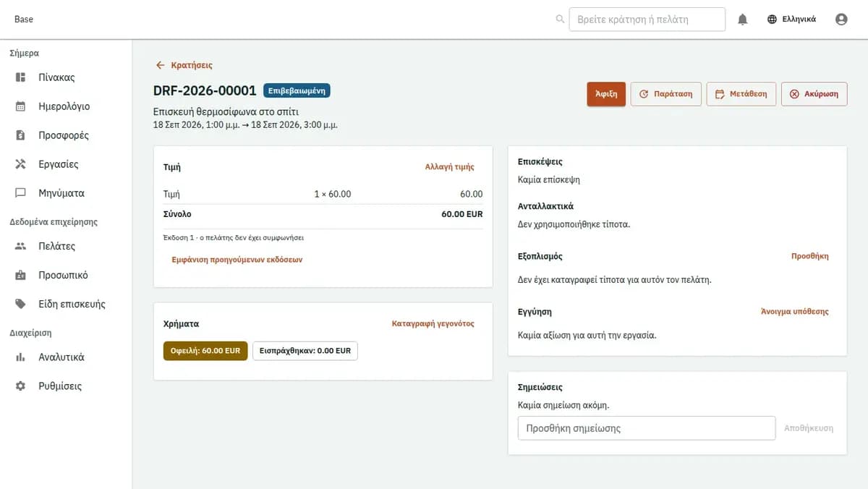This screenshot has width=868, height=489.
Task: Click the Άνοιγμα υπόθεσης link
Action: [x=795, y=312]
